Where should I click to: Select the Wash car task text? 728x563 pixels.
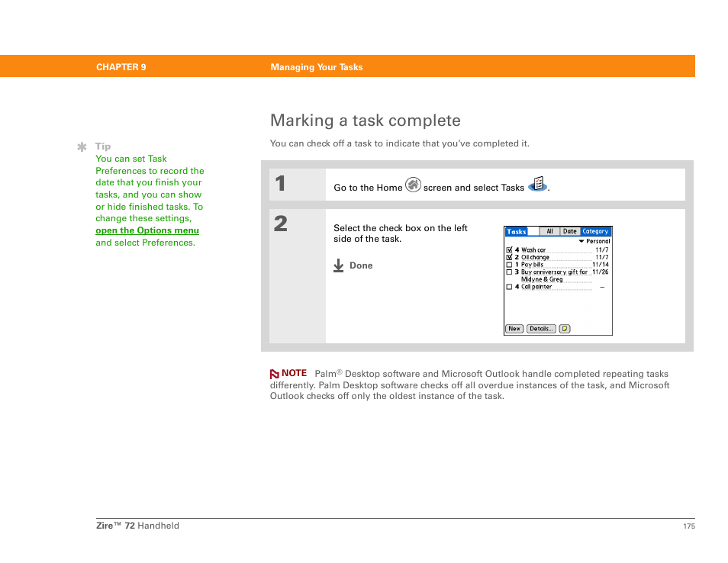(x=533, y=249)
